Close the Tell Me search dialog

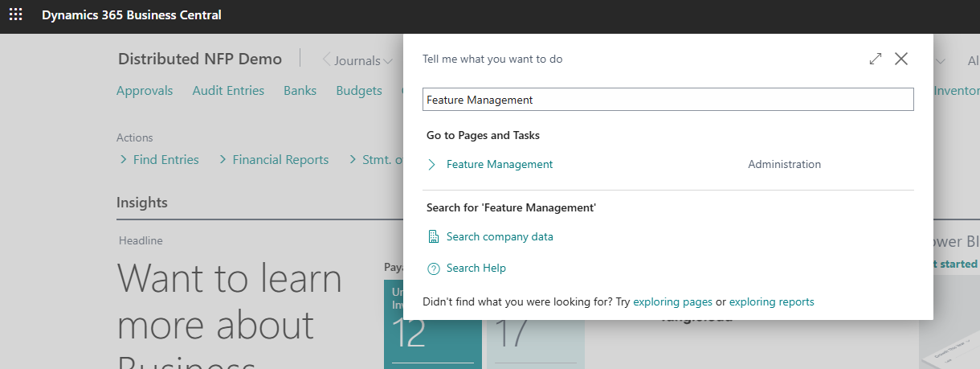coord(901,59)
